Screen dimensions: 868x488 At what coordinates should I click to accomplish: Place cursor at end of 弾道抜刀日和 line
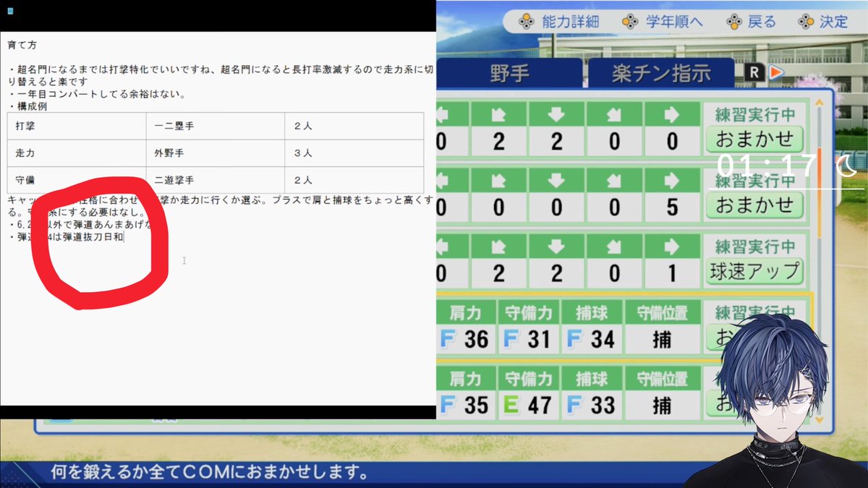point(125,236)
